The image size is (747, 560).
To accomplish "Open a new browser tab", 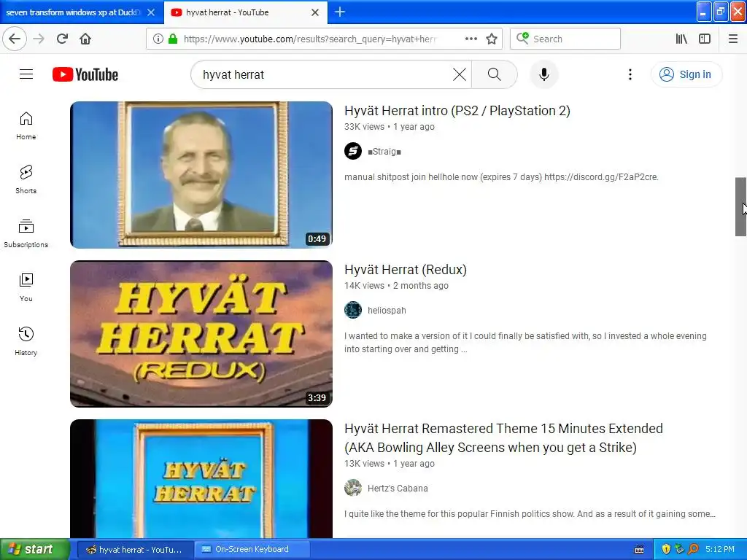I will pos(340,12).
